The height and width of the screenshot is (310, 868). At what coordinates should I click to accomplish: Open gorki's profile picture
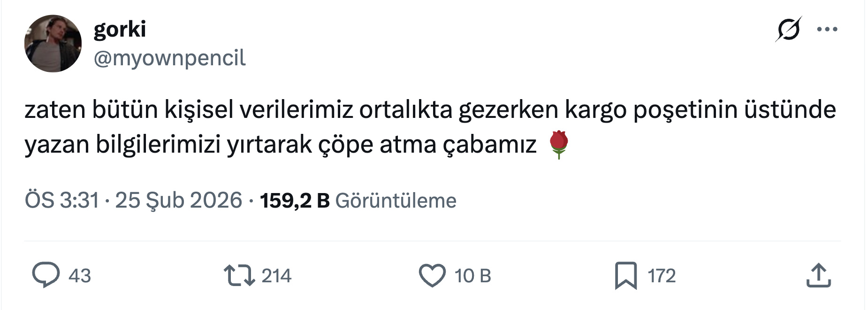coord(53,44)
